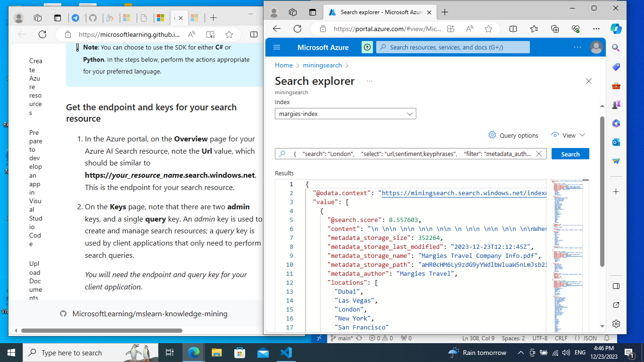Open immersive reader in left browser
The width and height of the screenshot is (644, 362).
(x=210, y=34)
